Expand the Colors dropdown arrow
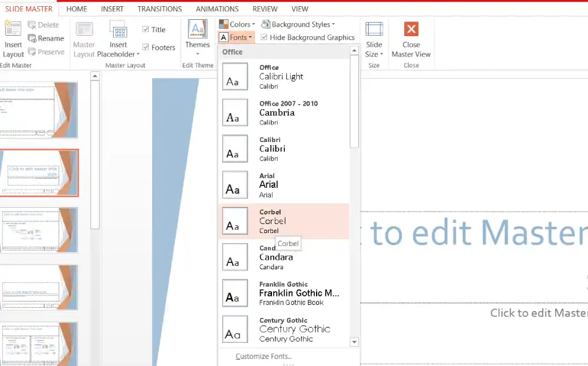The height and width of the screenshot is (366, 588). [x=253, y=24]
